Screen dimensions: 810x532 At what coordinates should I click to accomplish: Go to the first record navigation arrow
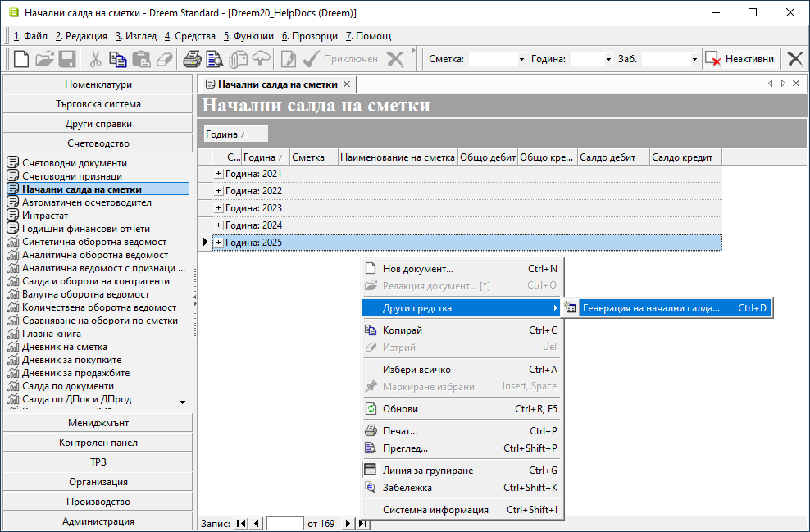tap(242, 524)
